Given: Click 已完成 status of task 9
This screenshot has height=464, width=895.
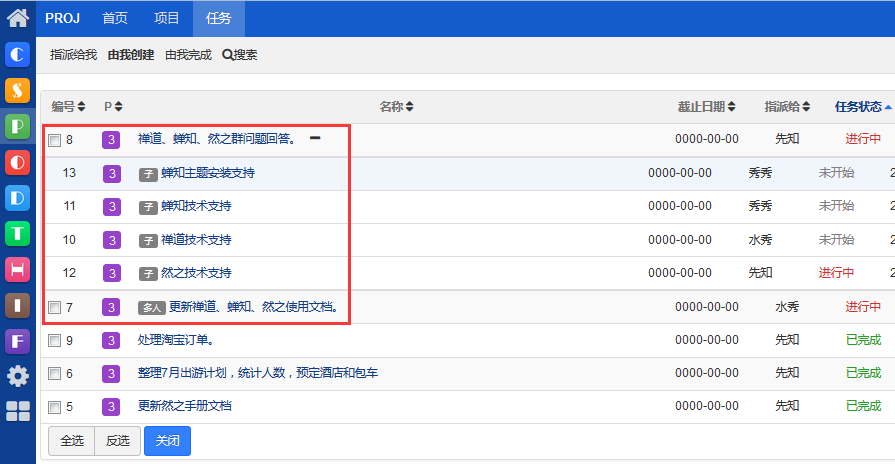Looking at the screenshot, I should click(x=864, y=340).
